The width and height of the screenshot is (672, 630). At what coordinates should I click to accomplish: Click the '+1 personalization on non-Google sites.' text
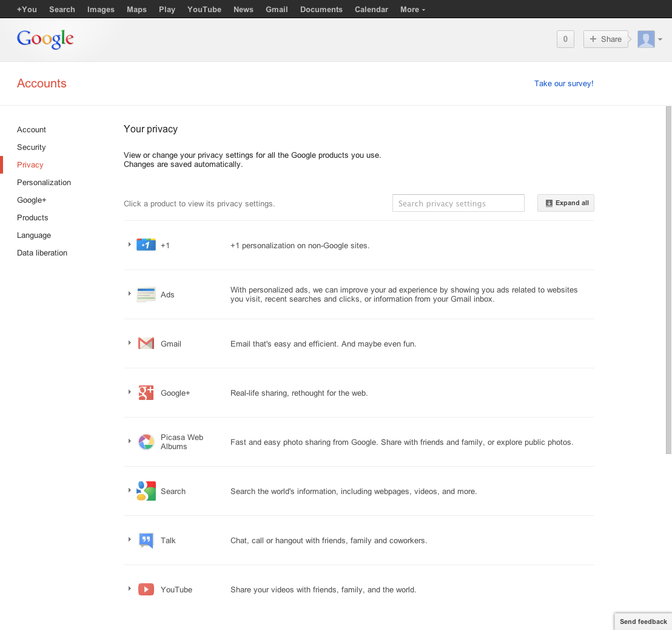300,245
